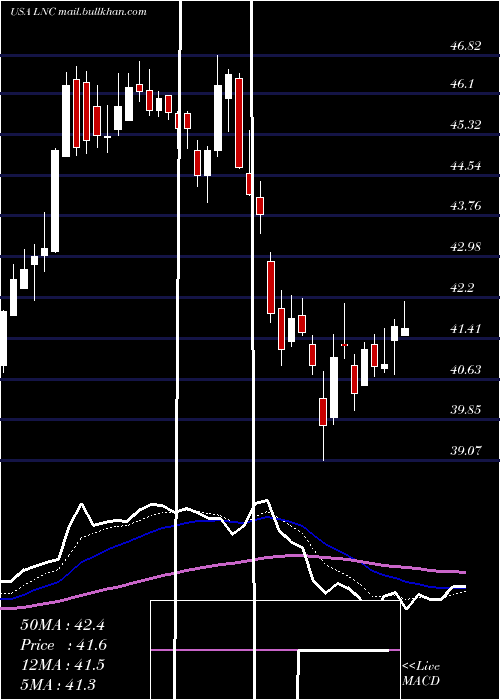Click the 50MA : 42.4 readout
The height and width of the screenshot is (700, 500).
pyautogui.click(x=62, y=625)
